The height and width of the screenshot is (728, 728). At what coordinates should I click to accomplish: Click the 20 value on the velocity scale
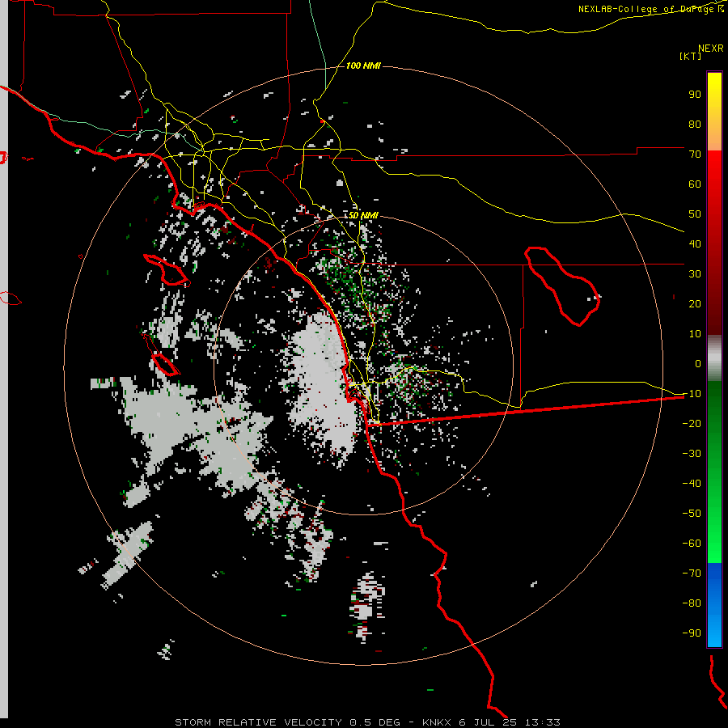click(x=695, y=304)
